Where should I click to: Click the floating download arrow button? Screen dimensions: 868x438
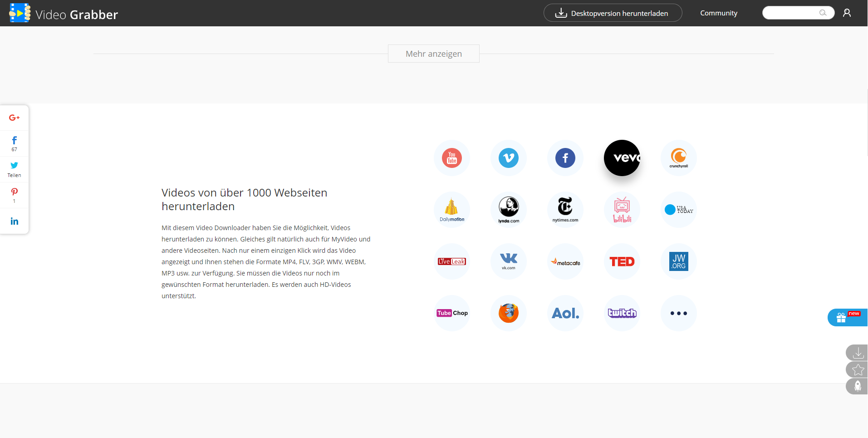(x=857, y=353)
